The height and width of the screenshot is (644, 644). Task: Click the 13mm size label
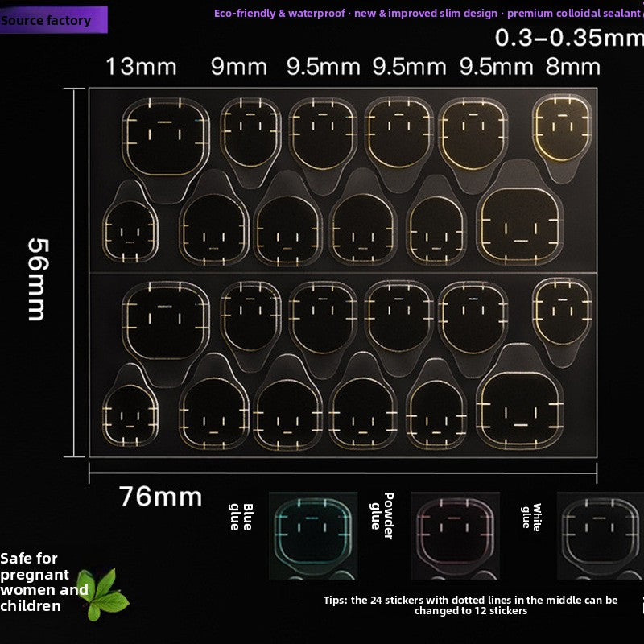click(x=141, y=67)
